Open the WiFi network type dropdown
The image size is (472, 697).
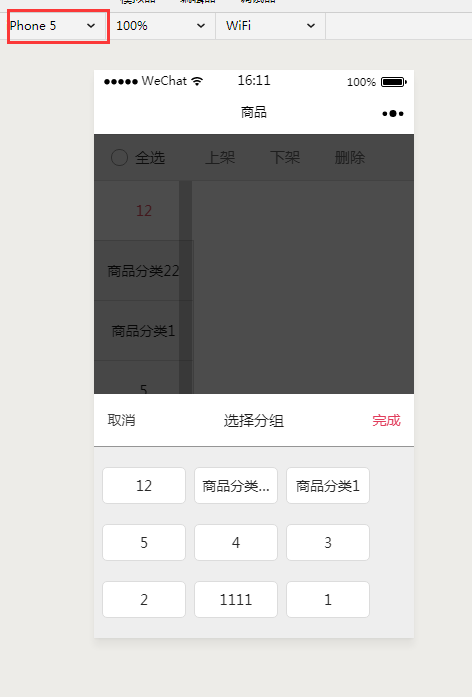click(x=271, y=26)
